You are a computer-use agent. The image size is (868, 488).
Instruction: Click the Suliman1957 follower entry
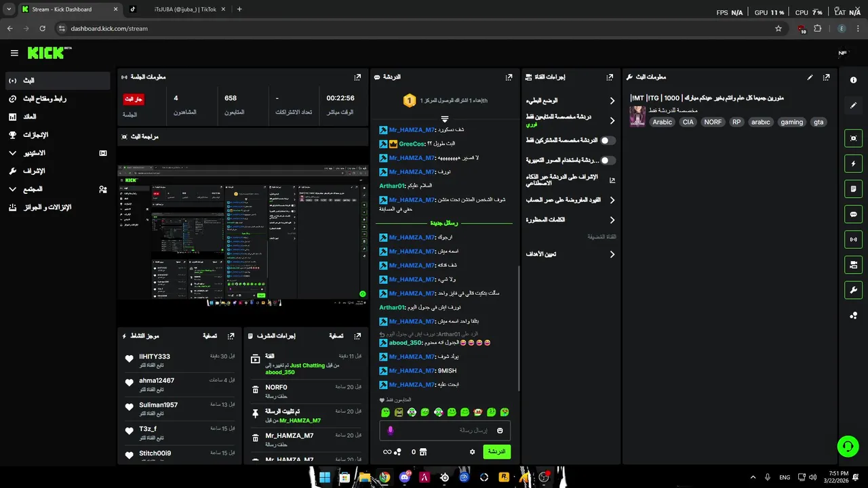coord(180,408)
